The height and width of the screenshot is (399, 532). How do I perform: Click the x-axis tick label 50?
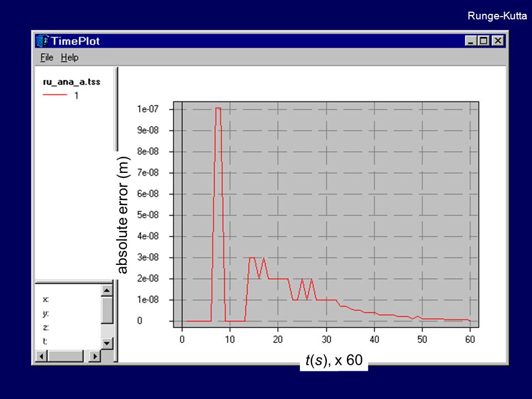click(x=422, y=339)
